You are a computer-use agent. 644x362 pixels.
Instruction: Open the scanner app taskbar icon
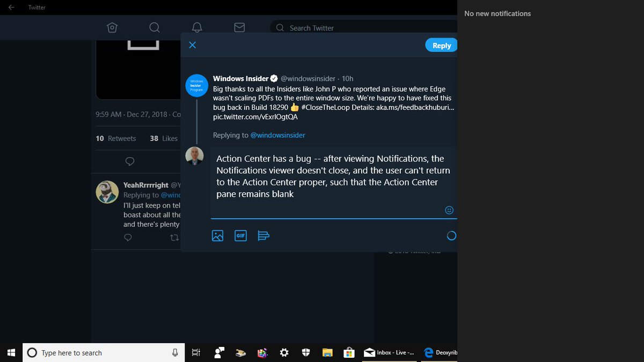241,352
